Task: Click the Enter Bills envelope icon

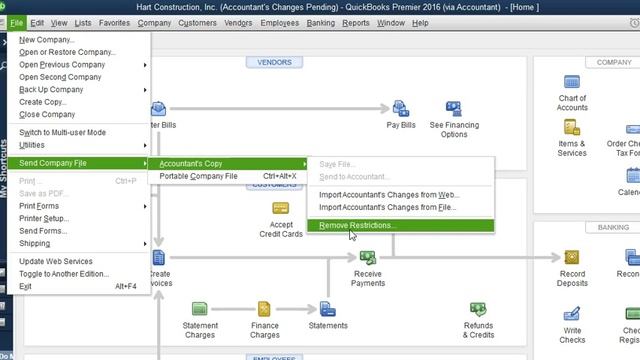Action: click(159, 109)
